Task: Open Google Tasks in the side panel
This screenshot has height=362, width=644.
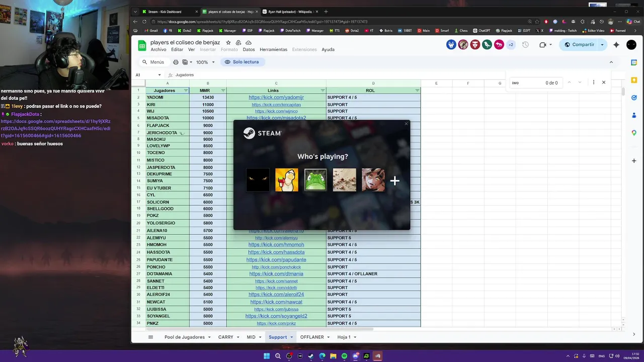Action: click(634, 98)
